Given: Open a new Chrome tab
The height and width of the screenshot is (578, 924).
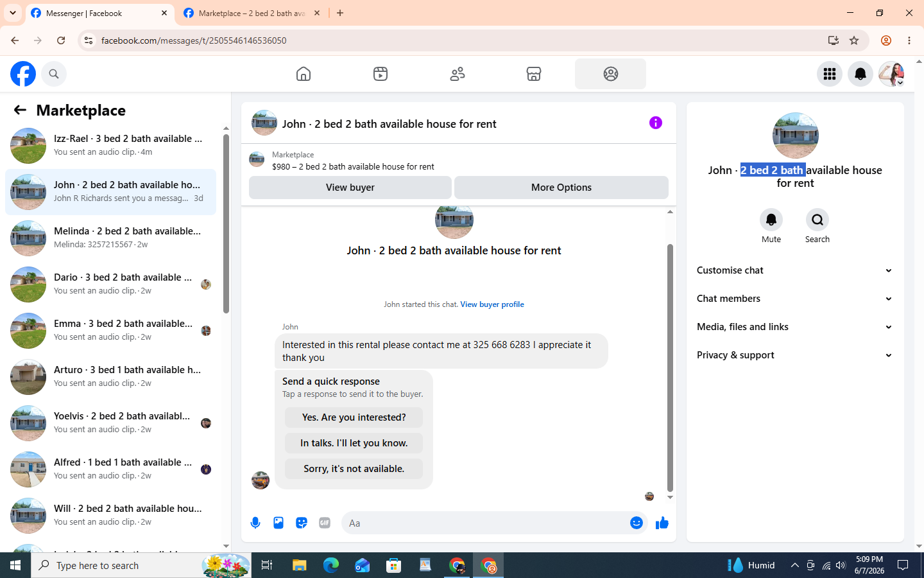Looking at the screenshot, I should coord(340,13).
